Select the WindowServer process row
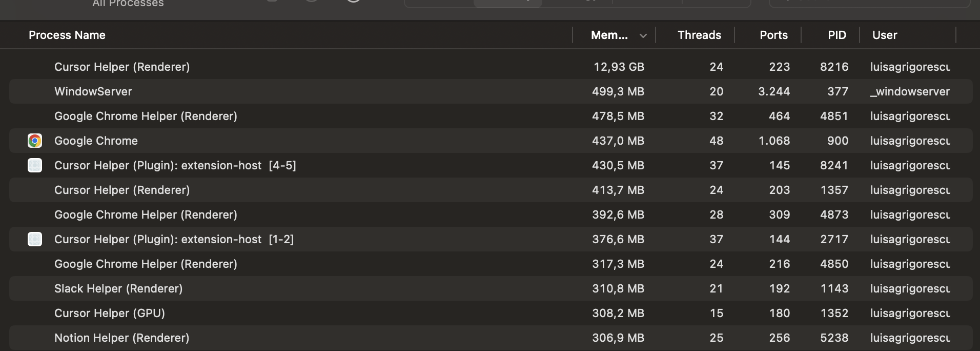 click(x=93, y=91)
